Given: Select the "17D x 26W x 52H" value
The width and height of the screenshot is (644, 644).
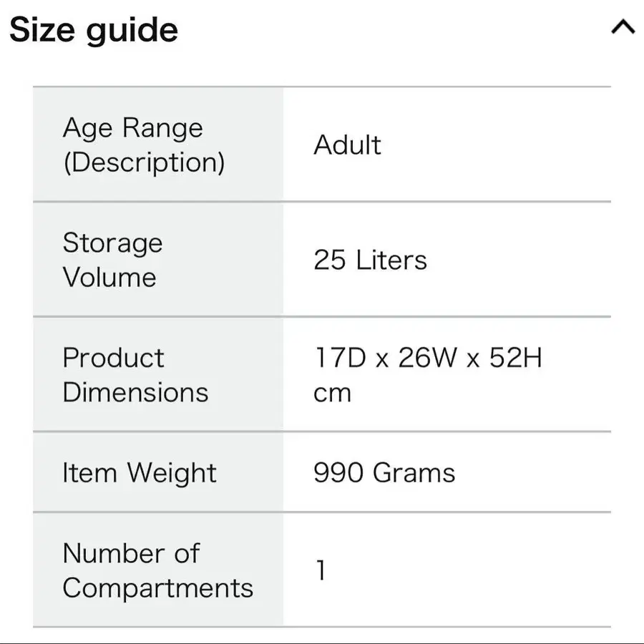Looking at the screenshot, I should click(428, 358).
